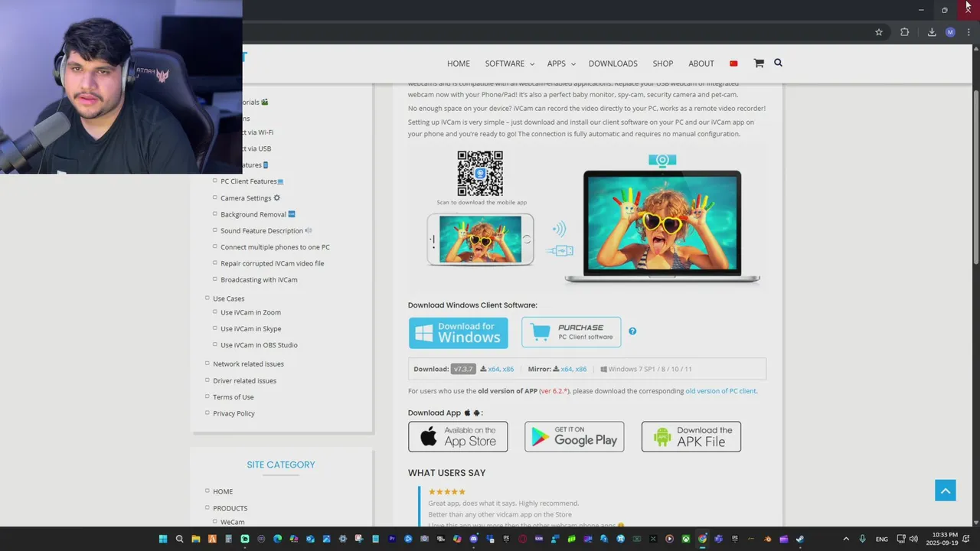This screenshot has width=980, height=551.
Task: Open the browser downloads icon
Action: coord(932,32)
